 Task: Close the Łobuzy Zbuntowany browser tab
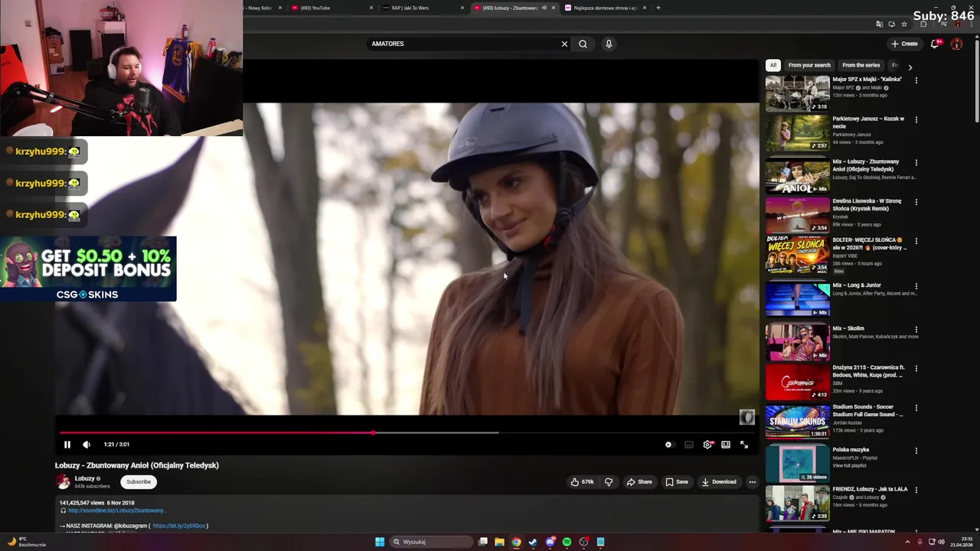[x=553, y=8]
